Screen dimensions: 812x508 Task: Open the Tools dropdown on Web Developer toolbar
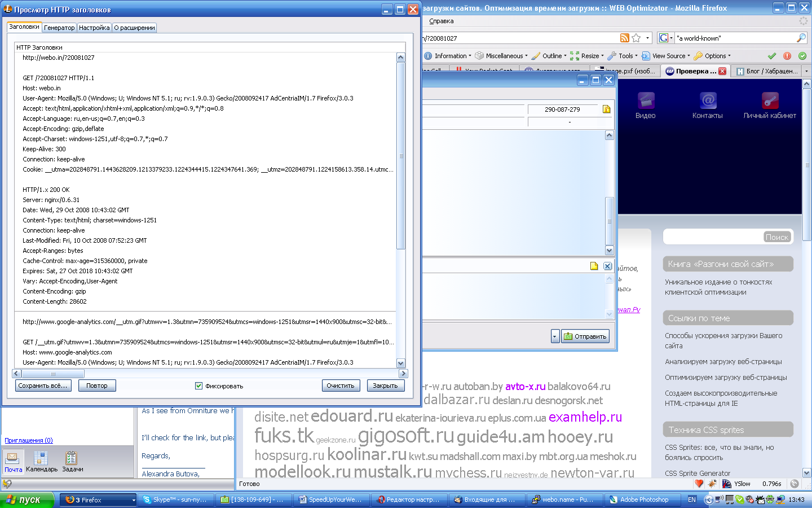click(623, 56)
